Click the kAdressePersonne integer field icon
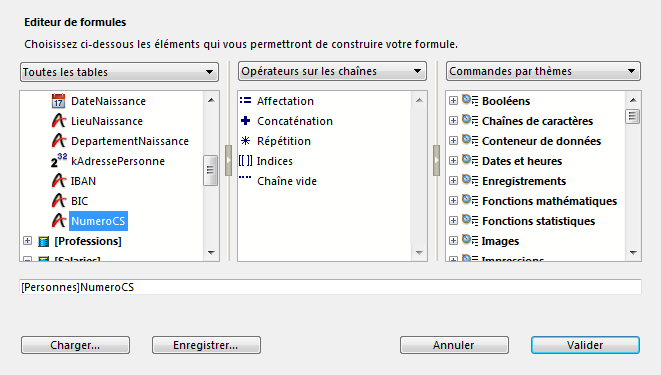Image resolution: width=661 pixels, height=375 pixels. [59, 161]
